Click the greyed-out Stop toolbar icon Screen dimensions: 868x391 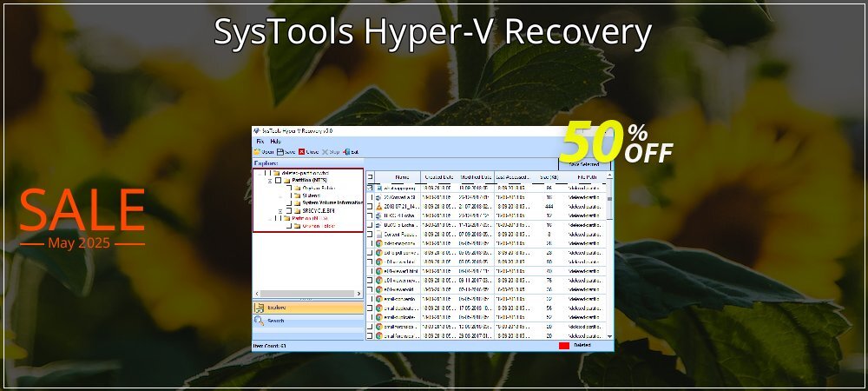pyautogui.click(x=325, y=152)
